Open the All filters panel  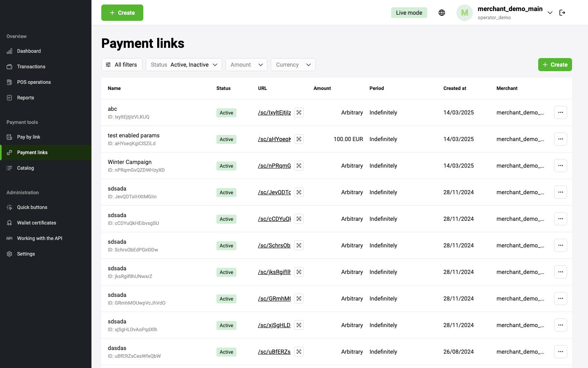(122, 65)
